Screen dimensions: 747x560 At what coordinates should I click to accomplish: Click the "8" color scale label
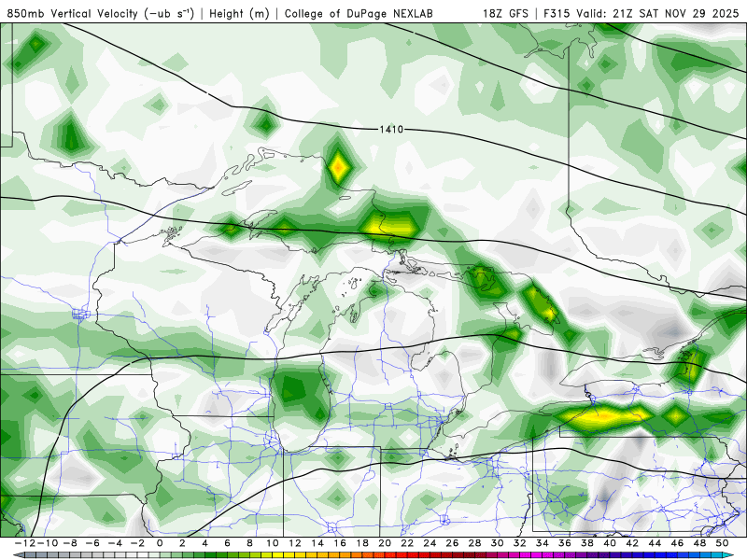pos(249,543)
